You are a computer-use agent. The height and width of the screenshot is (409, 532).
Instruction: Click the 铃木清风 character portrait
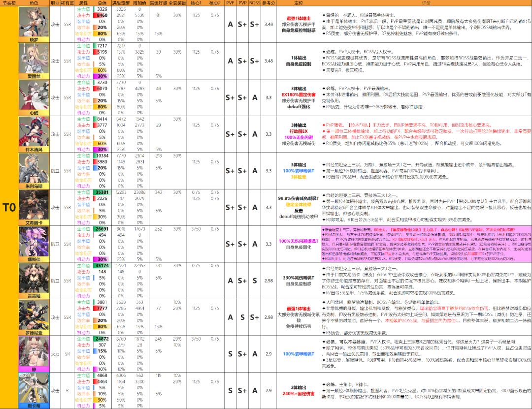tap(34, 131)
